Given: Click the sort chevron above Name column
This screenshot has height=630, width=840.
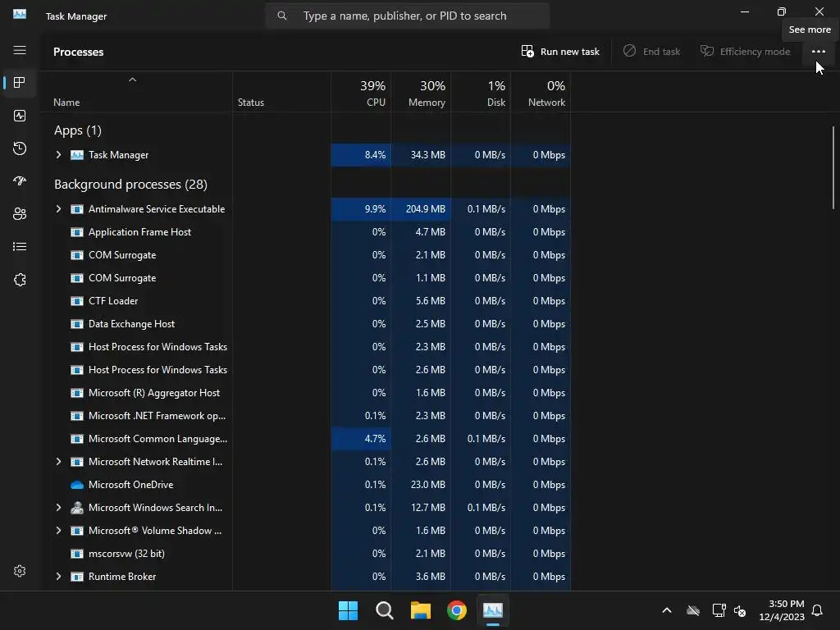Looking at the screenshot, I should (132, 80).
